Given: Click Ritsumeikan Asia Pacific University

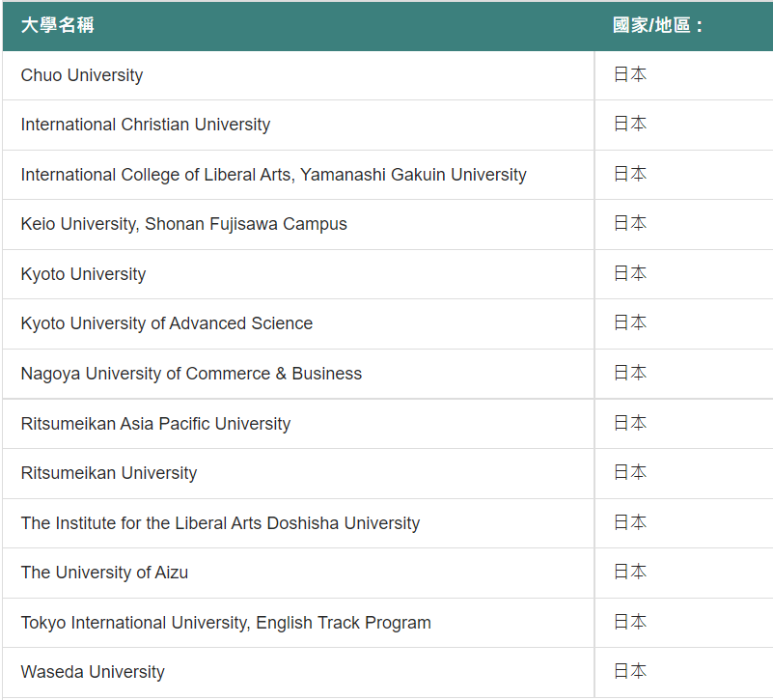Looking at the screenshot, I should coord(155,424).
